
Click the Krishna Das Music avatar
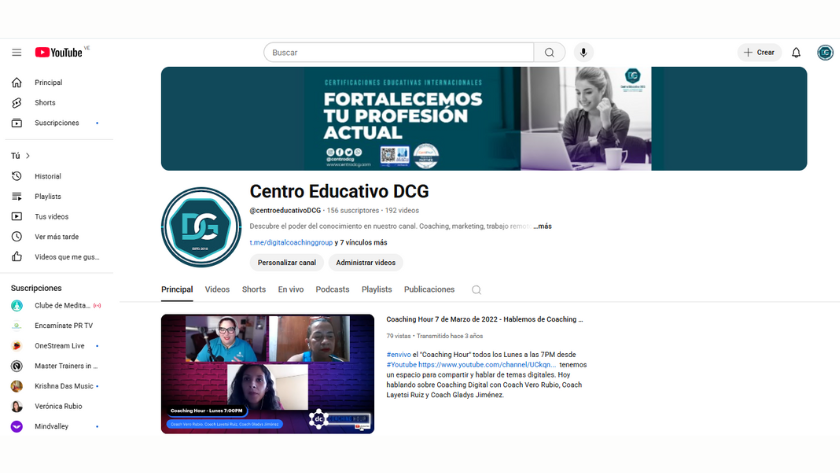pyautogui.click(x=17, y=386)
